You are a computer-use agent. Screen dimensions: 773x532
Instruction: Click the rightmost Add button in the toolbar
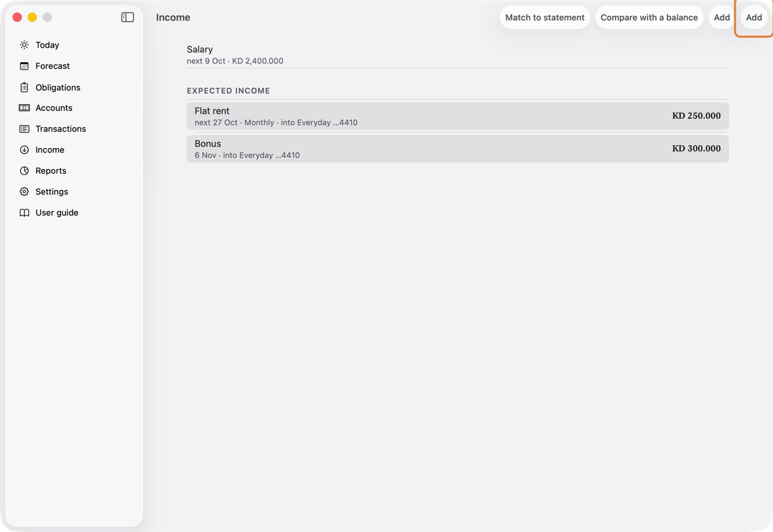pyautogui.click(x=754, y=17)
